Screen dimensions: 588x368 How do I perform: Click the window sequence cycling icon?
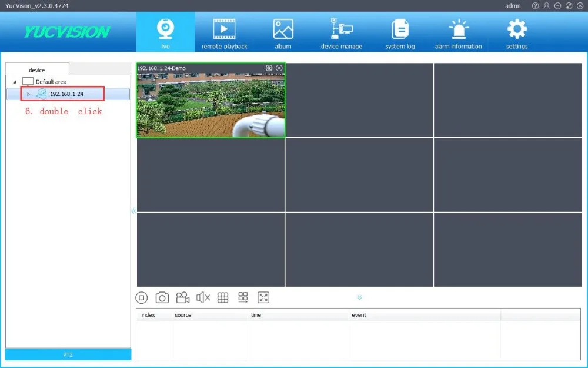243,297
